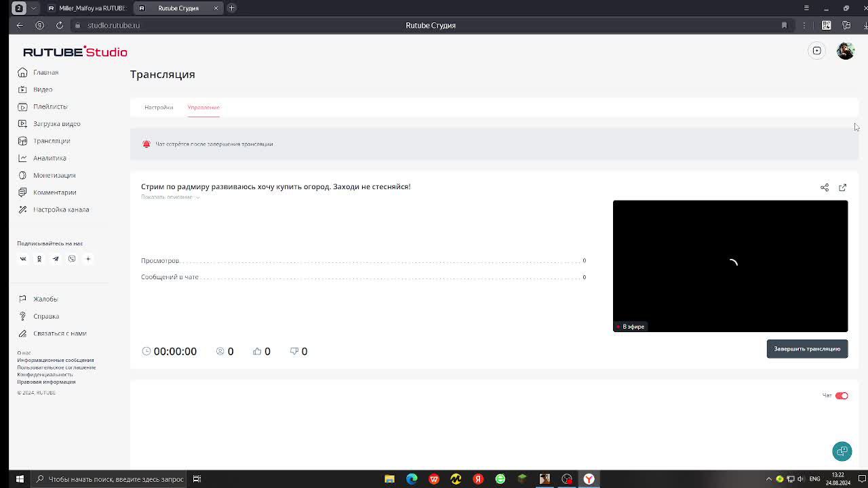
Task: Open Правовая информация link
Action: [x=46, y=382]
